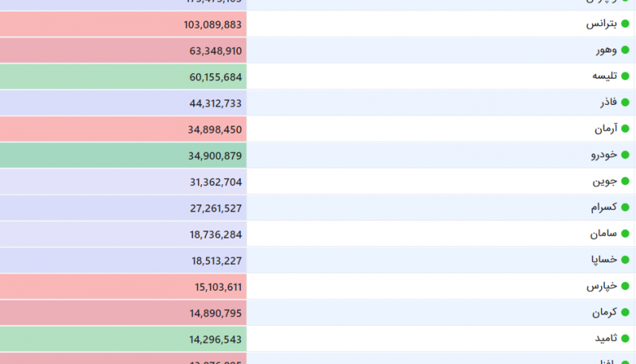Open the آرمان symbol name
This screenshot has height=364, width=636.
(606, 129)
